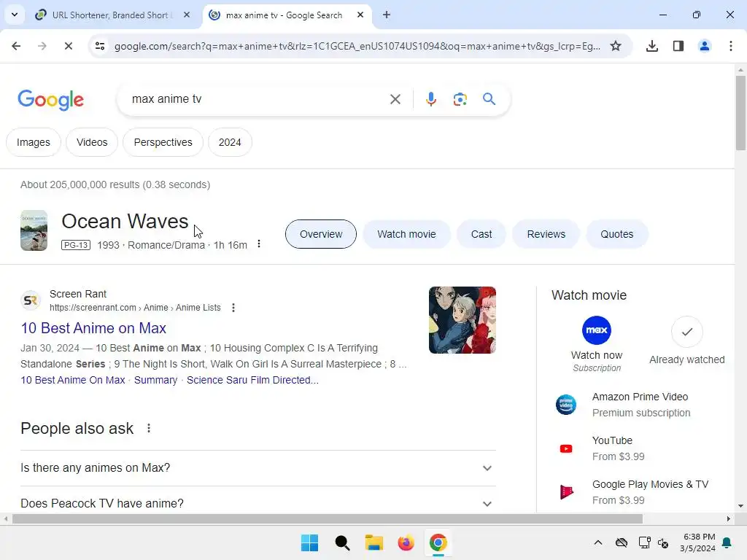
Task: Click the magnifier search button
Action: coord(489,99)
